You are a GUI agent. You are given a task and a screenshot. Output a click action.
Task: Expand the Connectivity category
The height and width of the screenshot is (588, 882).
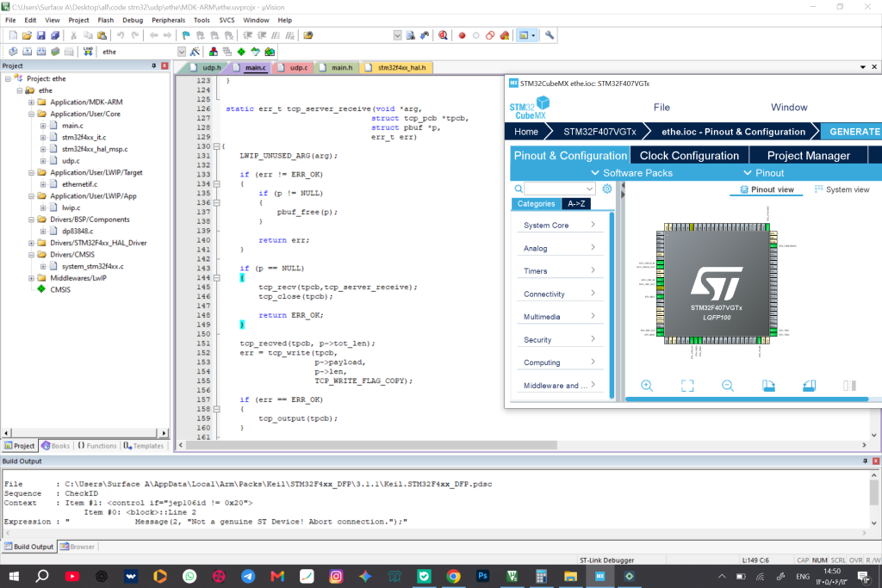tap(559, 294)
